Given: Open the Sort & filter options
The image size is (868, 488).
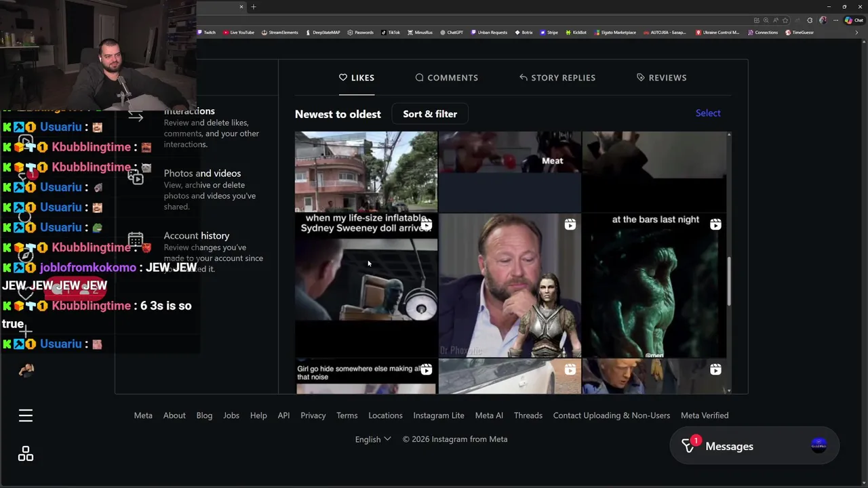Looking at the screenshot, I should pyautogui.click(x=430, y=114).
